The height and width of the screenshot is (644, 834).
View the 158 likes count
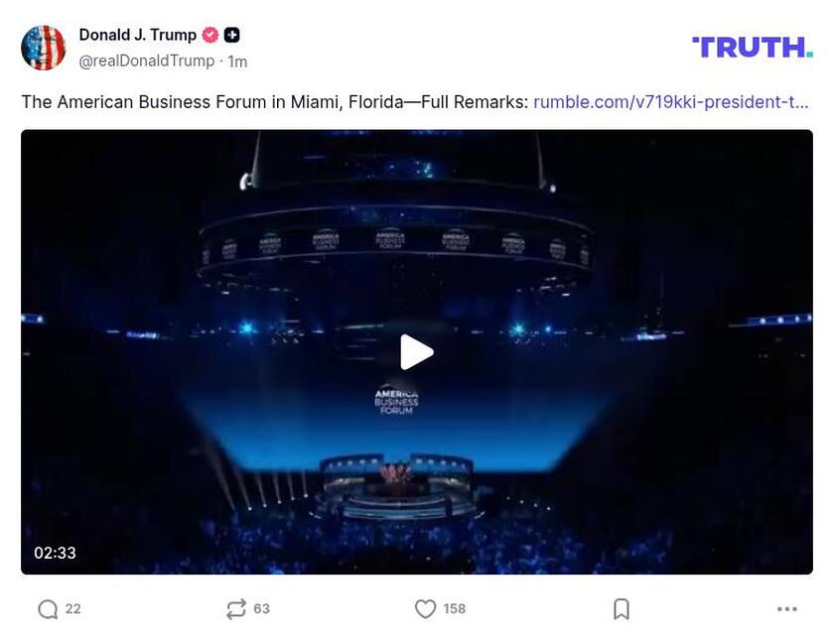click(455, 609)
